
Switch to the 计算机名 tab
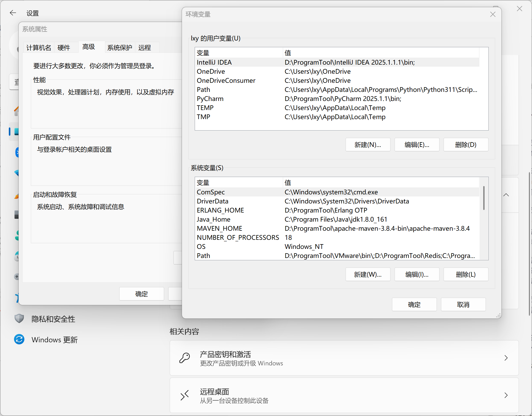coord(39,47)
